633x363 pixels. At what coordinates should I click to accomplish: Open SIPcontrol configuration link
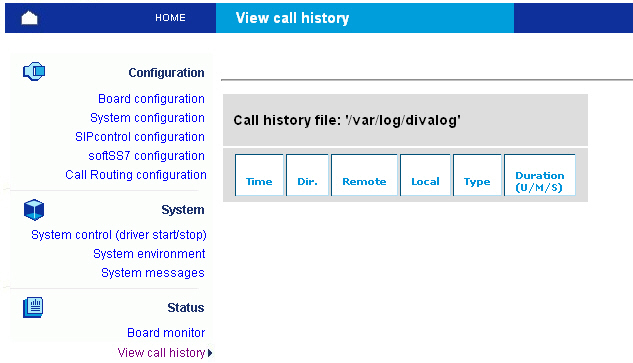pos(140,137)
